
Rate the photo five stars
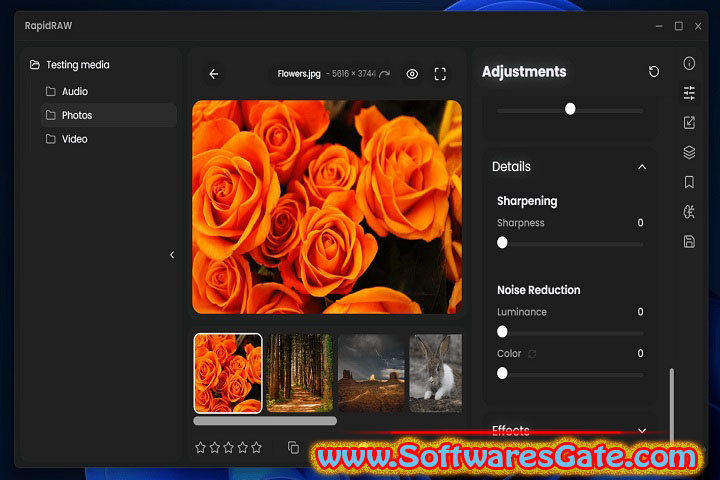[256, 447]
